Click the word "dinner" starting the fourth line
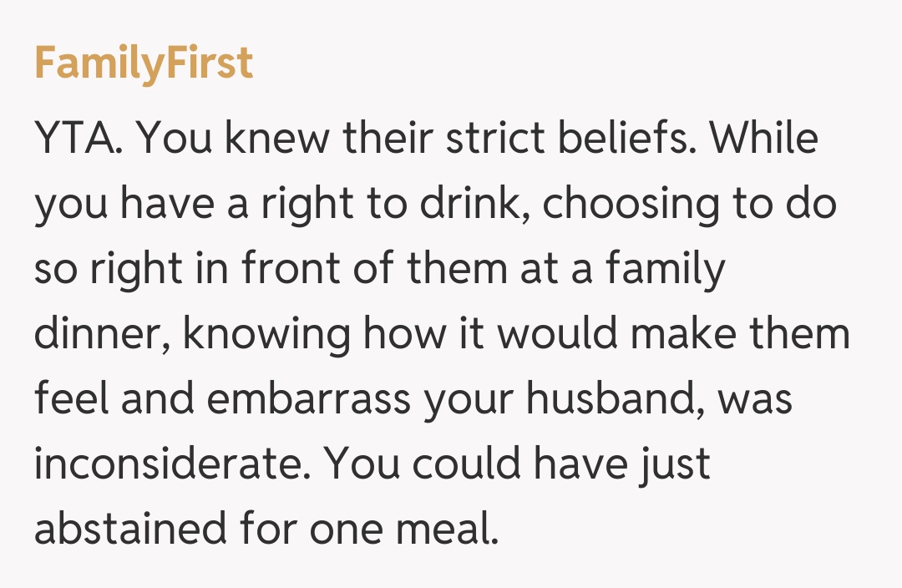 pos(101,335)
